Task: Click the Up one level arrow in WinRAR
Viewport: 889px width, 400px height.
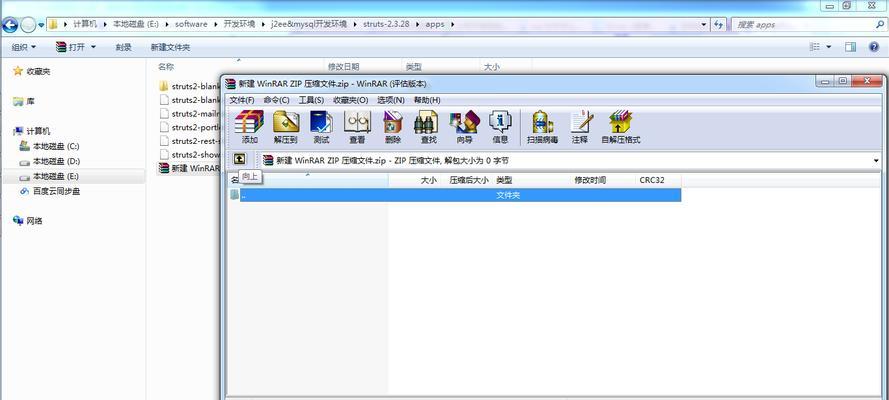Action: (x=240, y=160)
